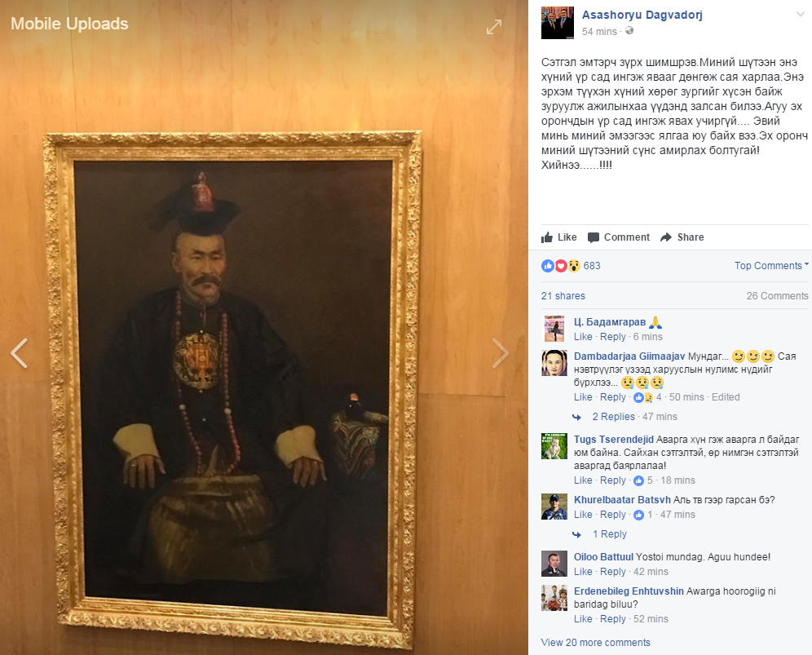Go to the previous photo arrow
Screen dimensions: 812x655
[x=20, y=353]
